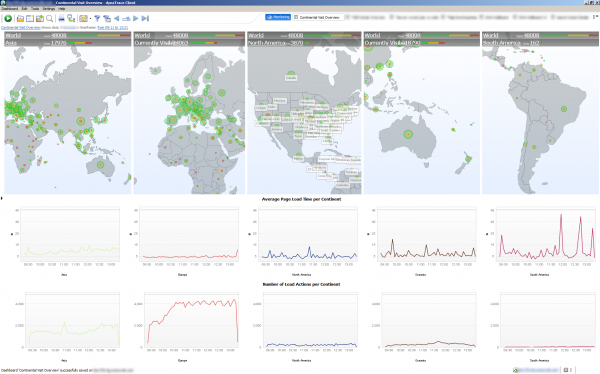Image resolution: width=600 pixels, height=374 pixels.
Task: Click the magnifier search toolbar icon
Action: click(49, 18)
